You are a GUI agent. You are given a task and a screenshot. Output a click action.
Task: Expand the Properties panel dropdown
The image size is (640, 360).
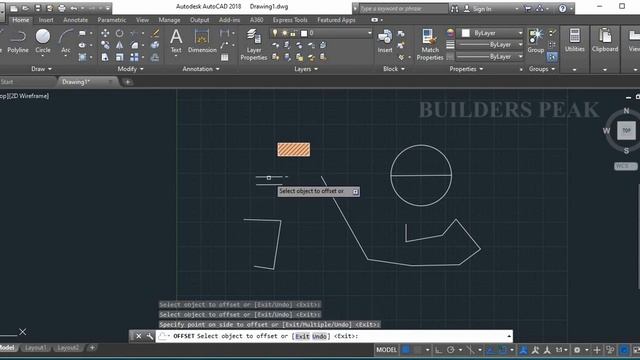click(x=466, y=69)
